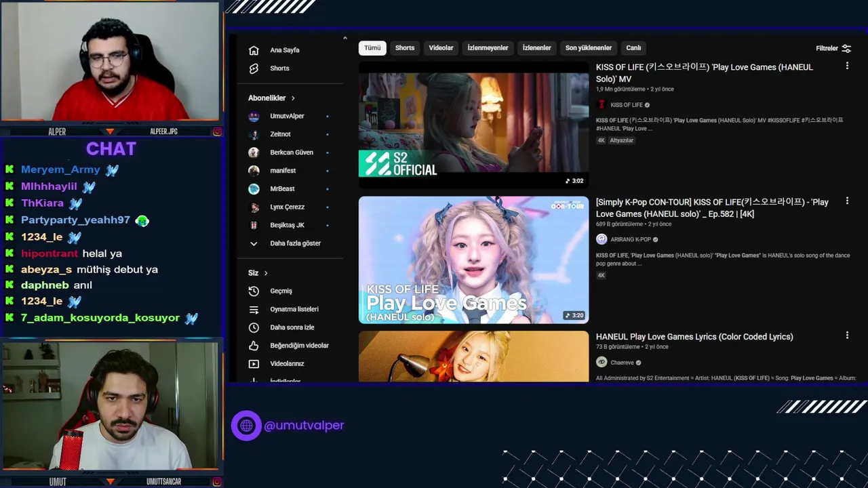The width and height of the screenshot is (868, 488).
Task: Open KISS OF LIFE Play Love Games MV title
Action: (x=705, y=73)
